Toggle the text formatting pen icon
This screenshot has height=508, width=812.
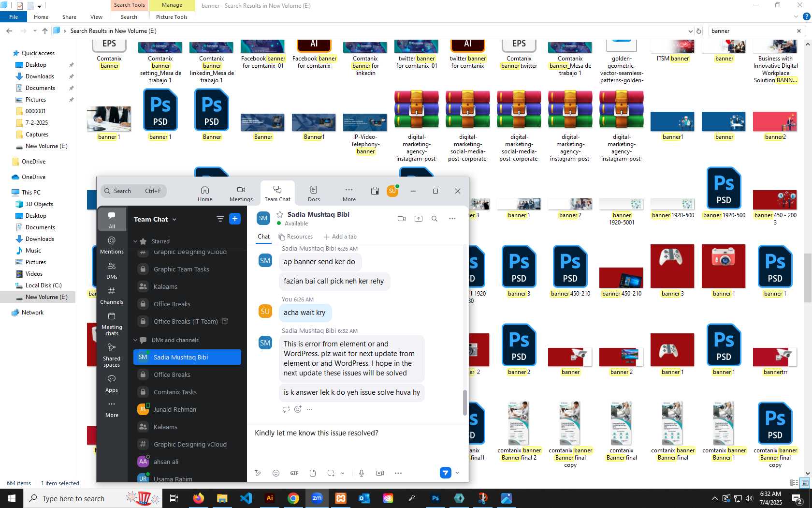point(258,473)
